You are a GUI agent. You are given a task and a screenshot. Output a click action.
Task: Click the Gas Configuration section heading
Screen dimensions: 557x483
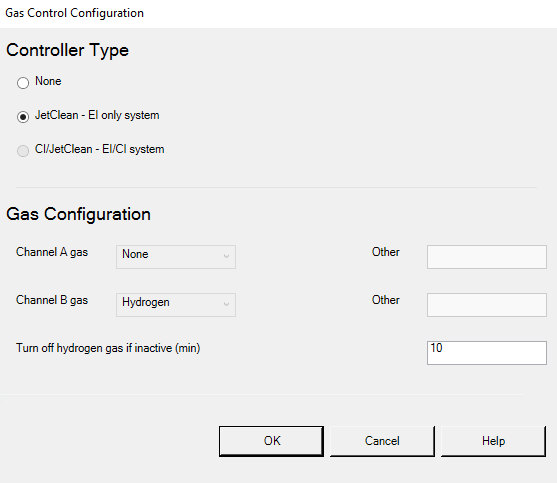click(79, 215)
